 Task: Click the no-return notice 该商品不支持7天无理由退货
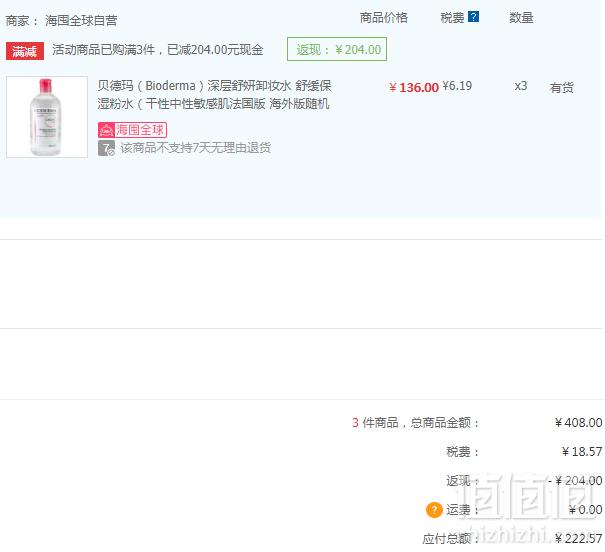(196, 148)
